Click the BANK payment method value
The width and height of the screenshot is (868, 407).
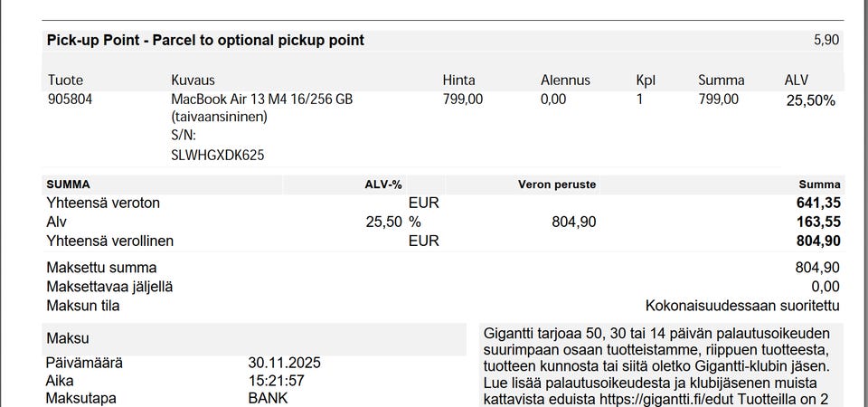pyautogui.click(x=268, y=398)
